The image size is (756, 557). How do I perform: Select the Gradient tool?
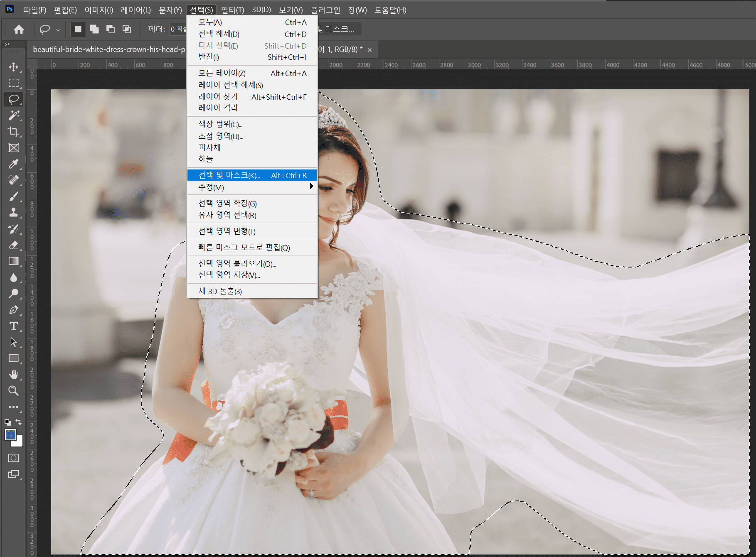[x=14, y=261]
